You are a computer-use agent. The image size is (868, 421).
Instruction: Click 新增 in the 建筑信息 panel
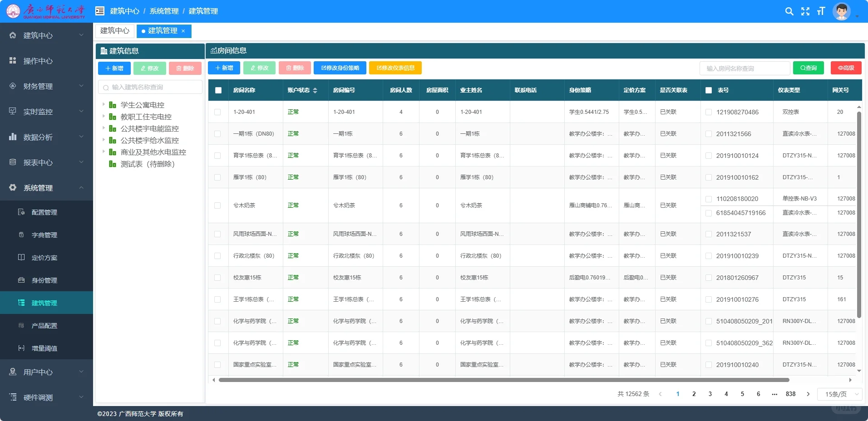[114, 69]
